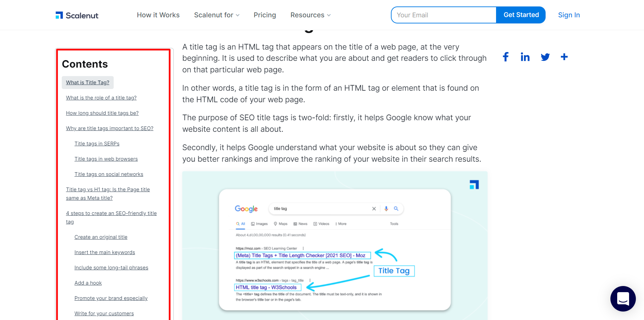Open Why are title tags important to SEO?

coord(110,128)
